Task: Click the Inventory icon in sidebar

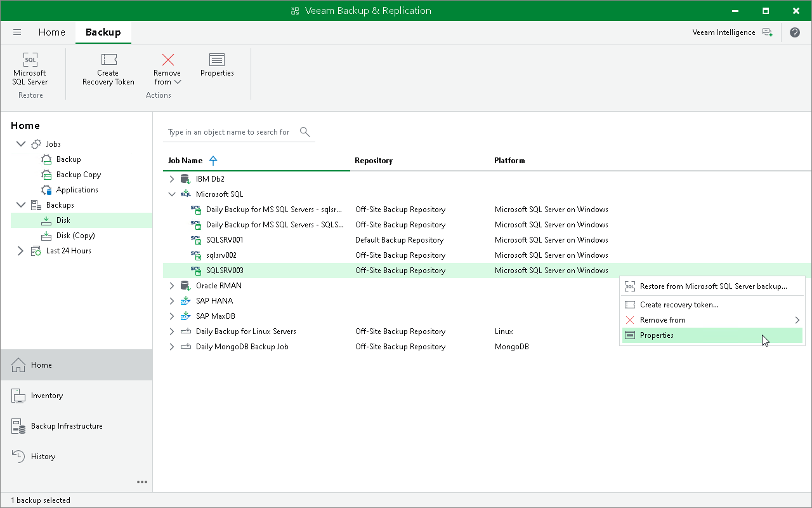Action: click(x=18, y=396)
